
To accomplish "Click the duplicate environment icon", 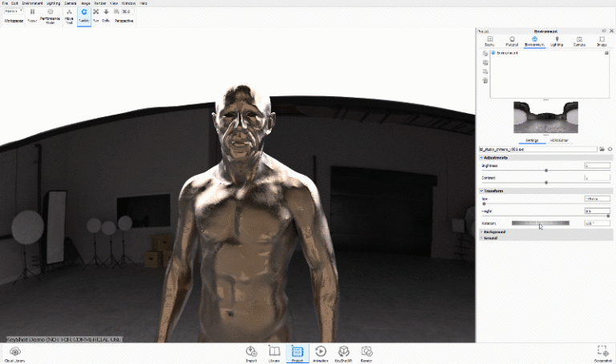I will (x=485, y=63).
